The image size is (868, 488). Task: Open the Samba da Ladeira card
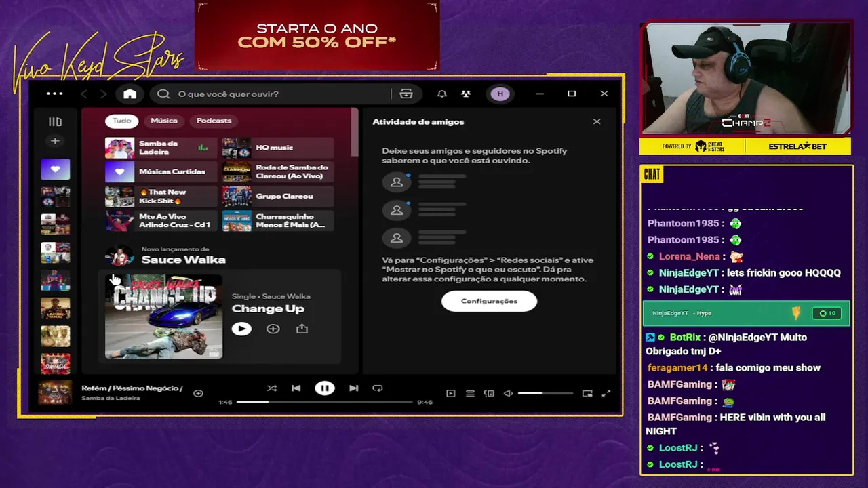click(161, 148)
